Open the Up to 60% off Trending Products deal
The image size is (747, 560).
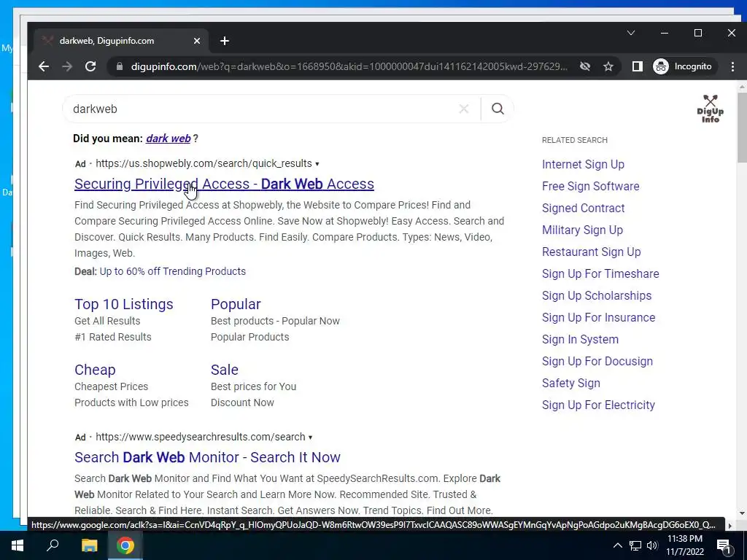[172, 271]
